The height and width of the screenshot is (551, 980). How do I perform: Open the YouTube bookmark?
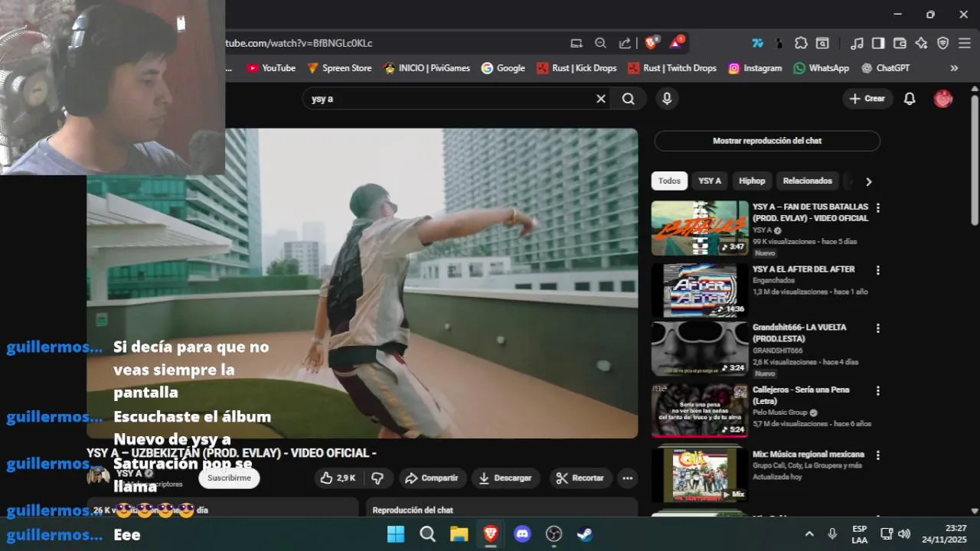click(271, 68)
